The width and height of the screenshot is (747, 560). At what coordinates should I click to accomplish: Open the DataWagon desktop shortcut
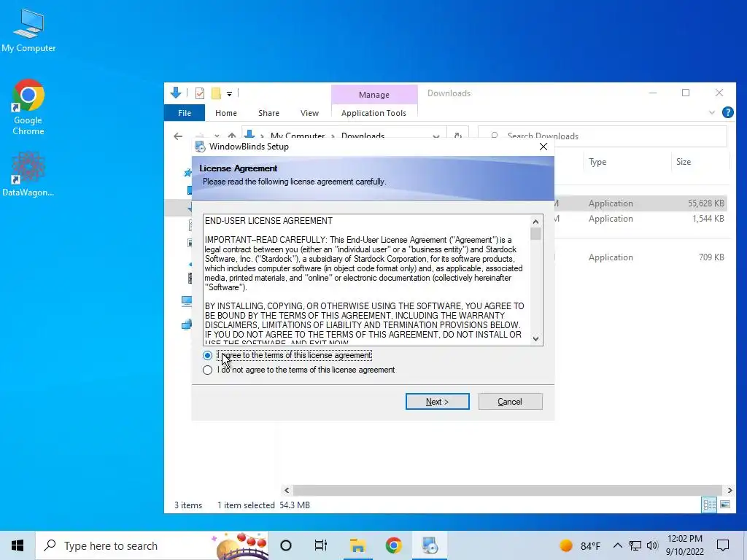[x=28, y=174]
